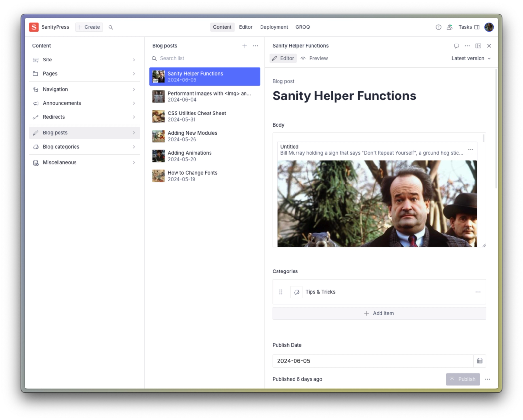This screenshot has width=523, height=420.
Task: Click Add item under Categories
Action: coord(379,313)
